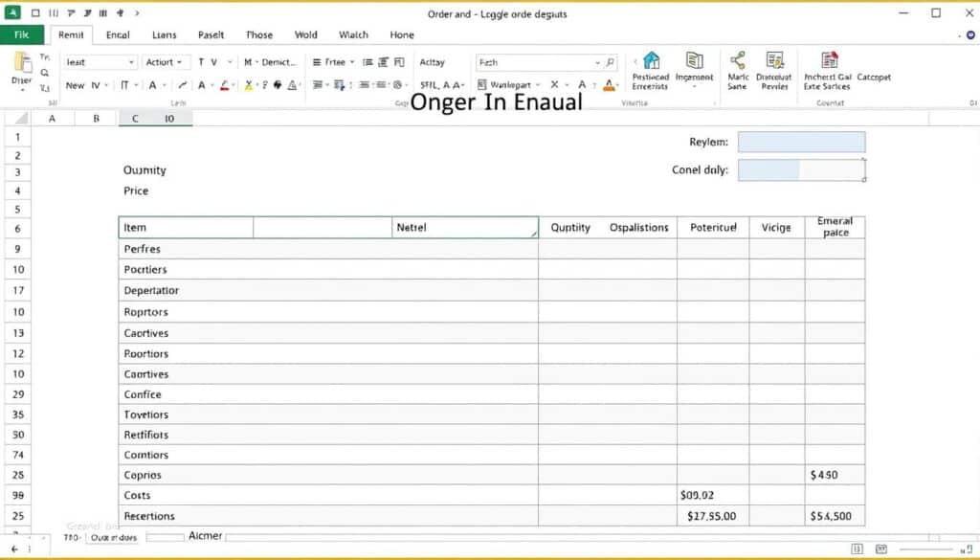Open the Encal ribbon tab
980x560 pixels.
(118, 35)
